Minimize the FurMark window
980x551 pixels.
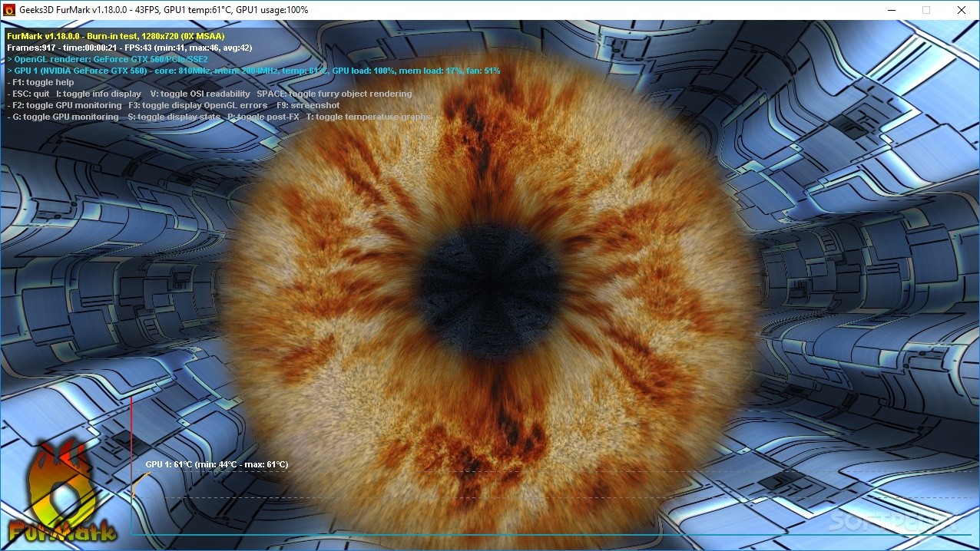pyautogui.click(x=891, y=10)
